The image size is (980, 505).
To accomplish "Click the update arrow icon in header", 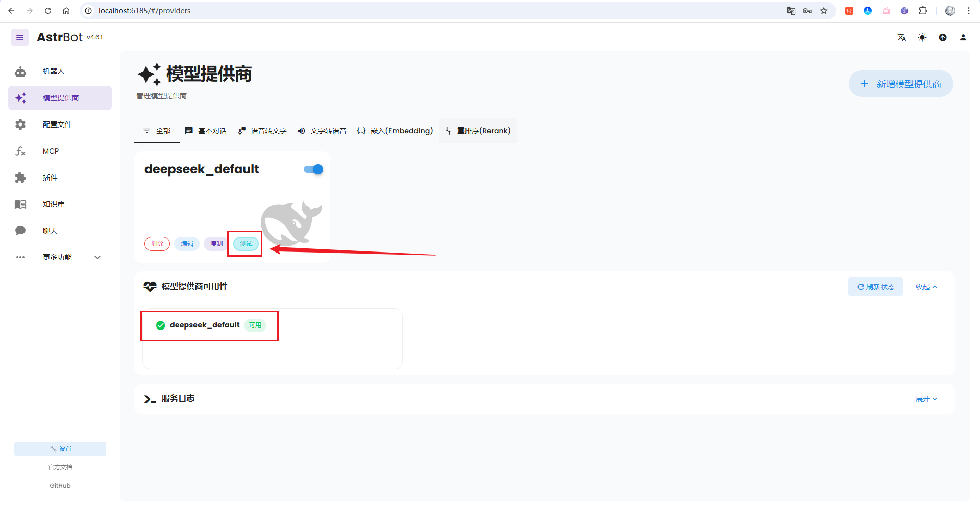I will [x=943, y=37].
